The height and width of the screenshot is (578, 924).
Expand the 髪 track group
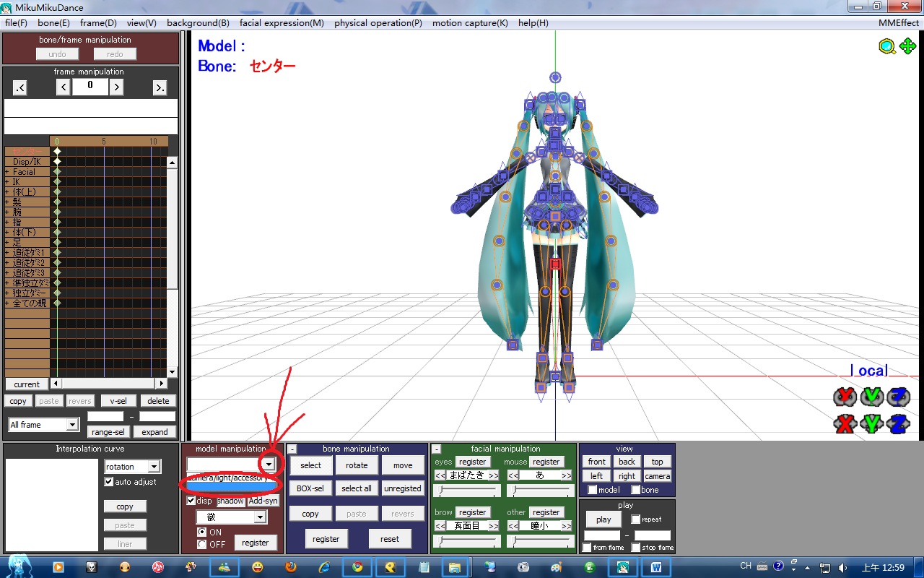[7, 202]
